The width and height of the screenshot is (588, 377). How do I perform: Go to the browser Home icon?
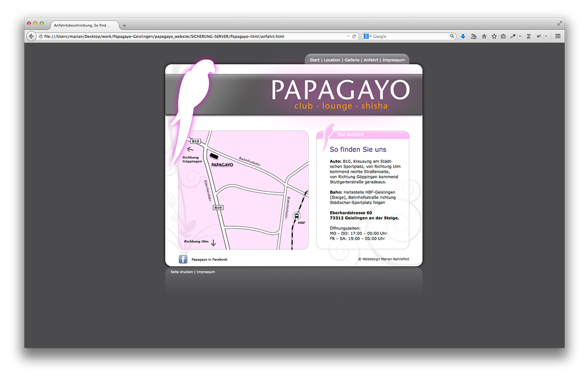click(484, 36)
